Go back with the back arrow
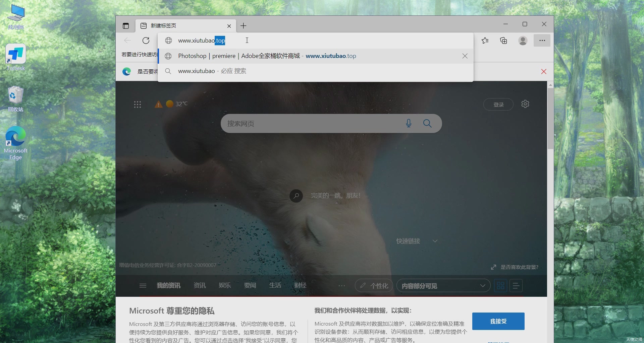 (x=127, y=41)
